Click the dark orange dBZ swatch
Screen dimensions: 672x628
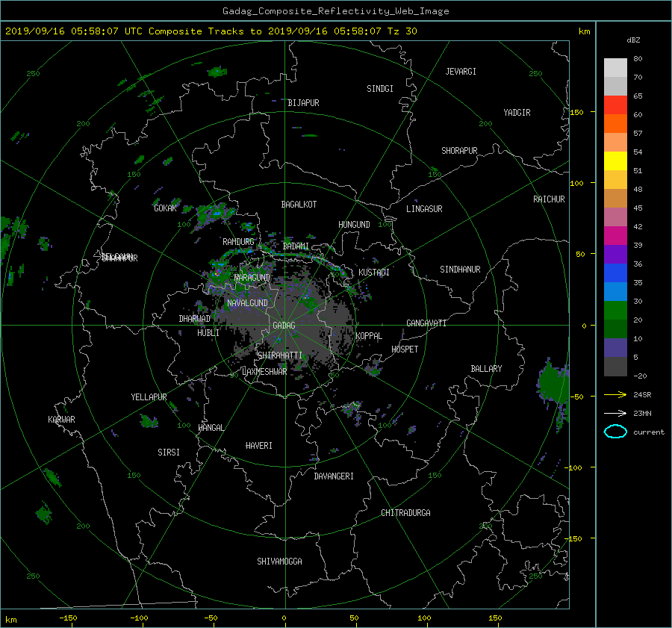coord(615,124)
